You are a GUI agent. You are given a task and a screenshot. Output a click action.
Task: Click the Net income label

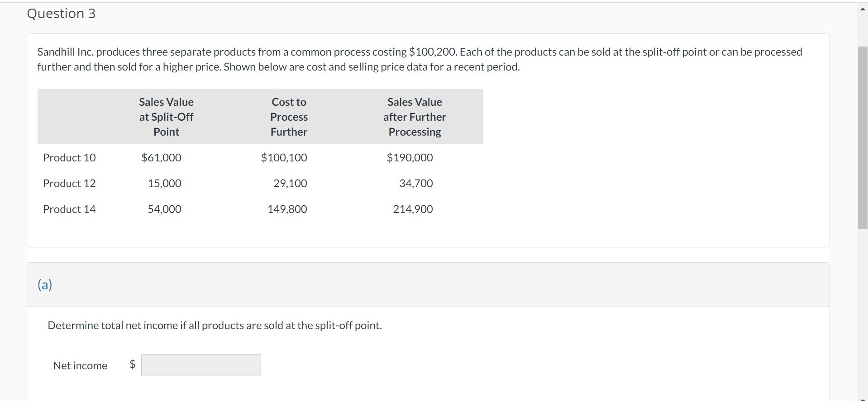point(80,366)
